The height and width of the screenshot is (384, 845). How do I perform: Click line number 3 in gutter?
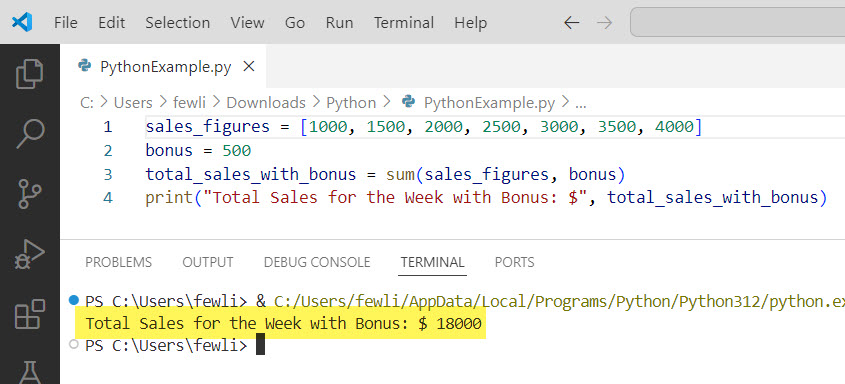[x=108, y=174]
